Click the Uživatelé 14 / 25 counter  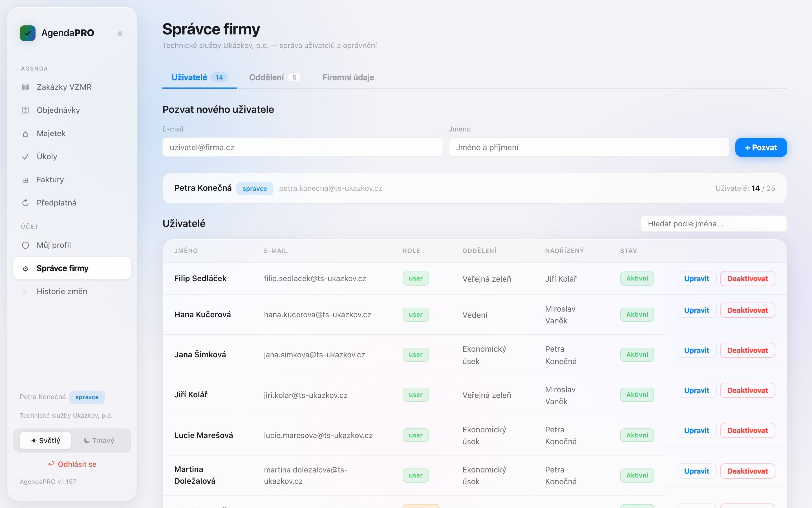click(745, 189)
